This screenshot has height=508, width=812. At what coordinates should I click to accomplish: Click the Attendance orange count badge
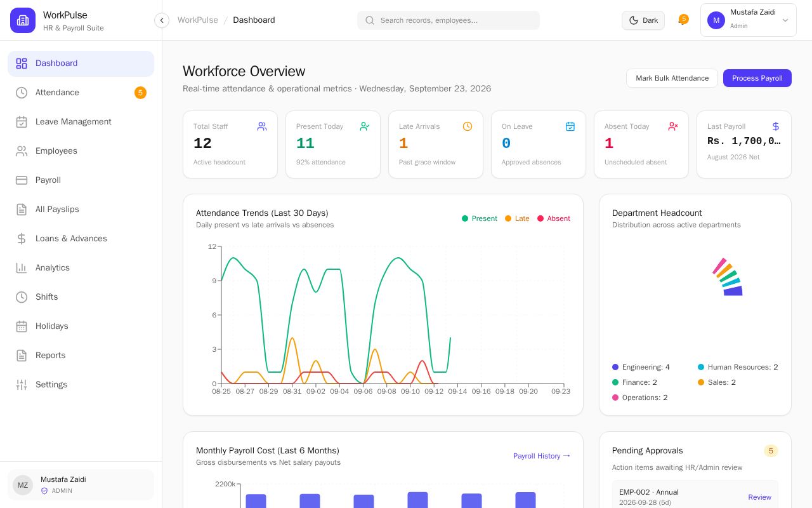point(140,93)
